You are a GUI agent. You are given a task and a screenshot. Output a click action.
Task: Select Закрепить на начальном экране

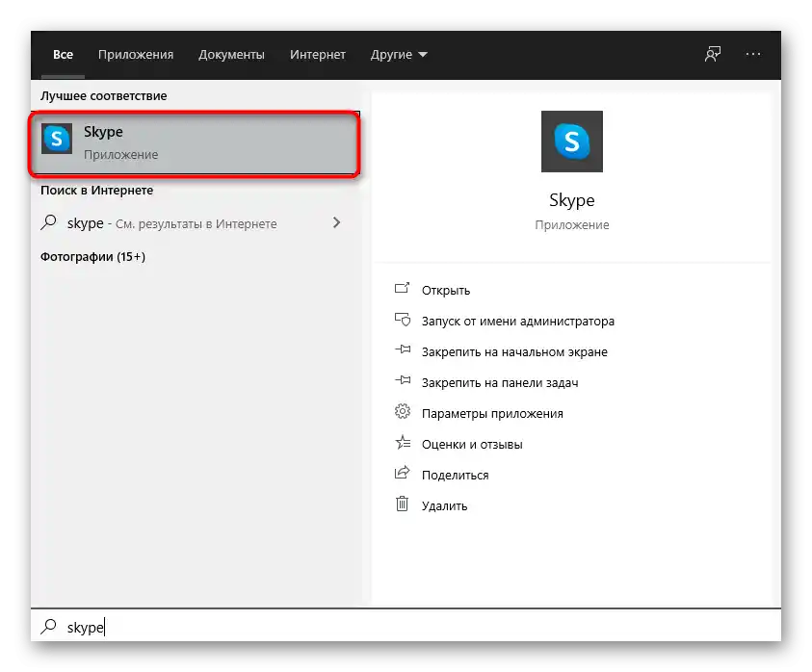tap(514, 352)
